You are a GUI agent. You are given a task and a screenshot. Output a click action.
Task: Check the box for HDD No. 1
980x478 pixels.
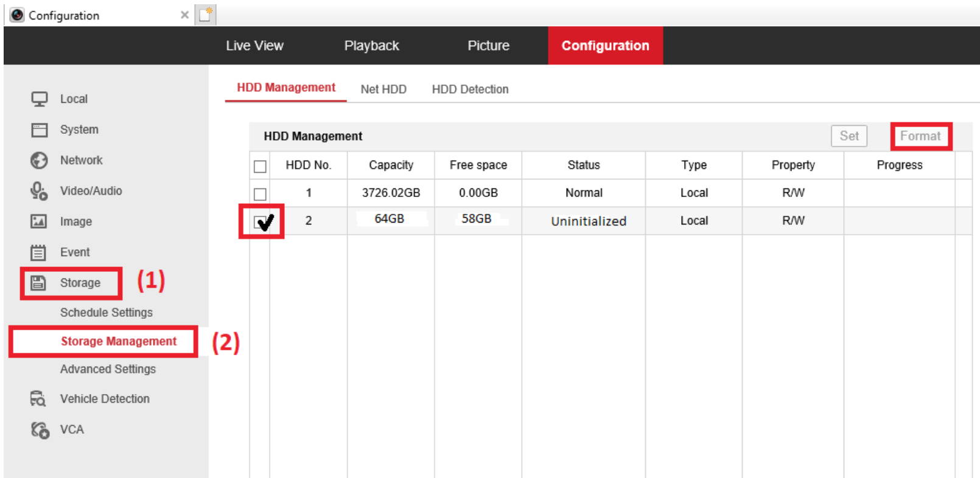260,194
